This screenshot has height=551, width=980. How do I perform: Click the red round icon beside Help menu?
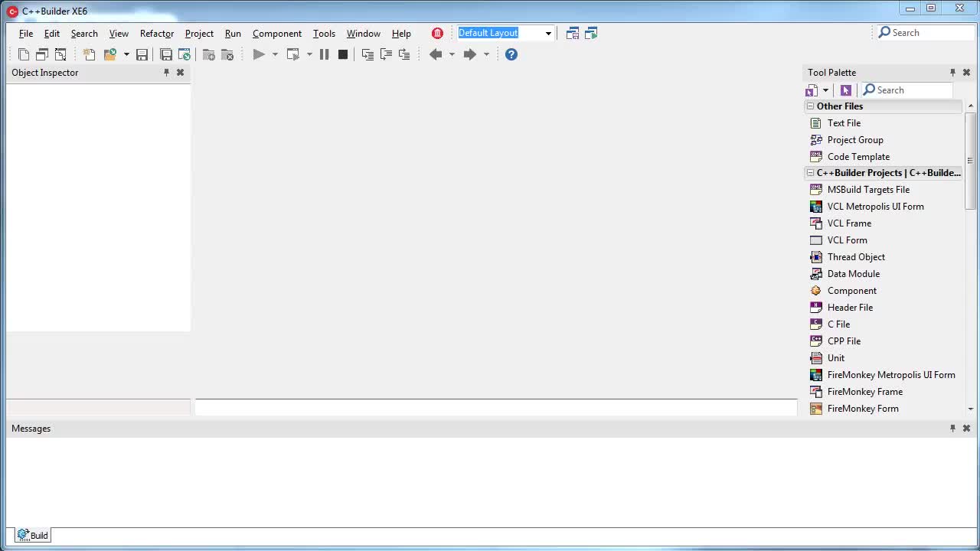(x=437, y=33)
